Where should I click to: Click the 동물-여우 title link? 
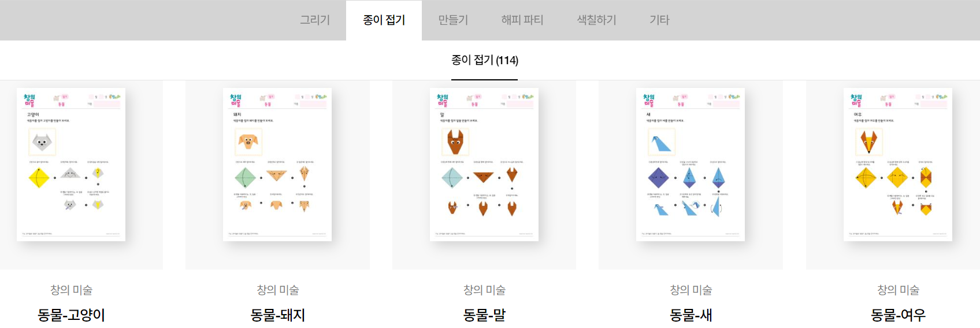tap(898, 315)
